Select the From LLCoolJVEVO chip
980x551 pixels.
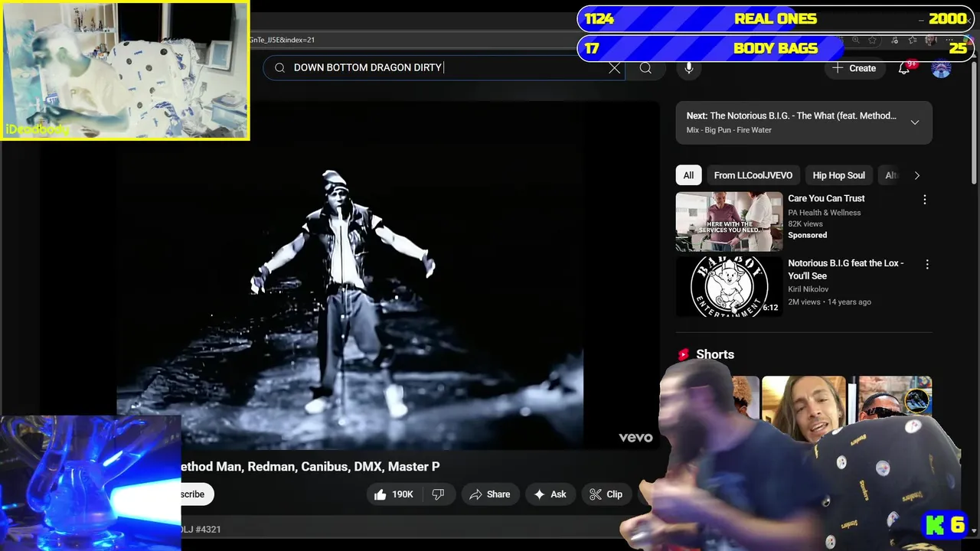pos(753,175)
